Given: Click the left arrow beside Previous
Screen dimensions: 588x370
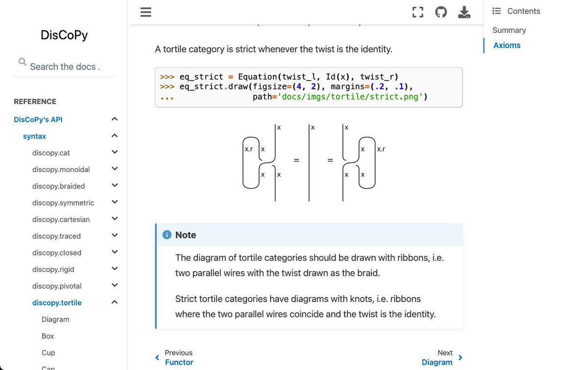Looking at the screenshot, I should [x=157, y=358].
